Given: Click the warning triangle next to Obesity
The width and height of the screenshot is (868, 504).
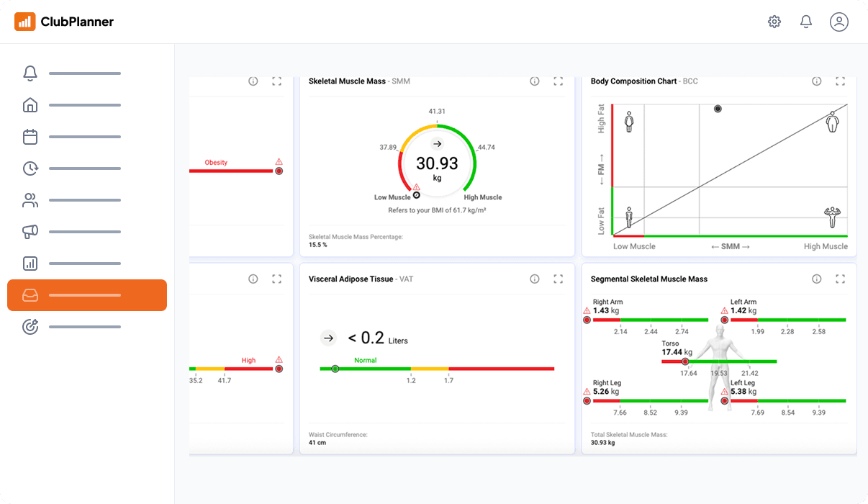Looking at the screenshot, I should point(279,162).
